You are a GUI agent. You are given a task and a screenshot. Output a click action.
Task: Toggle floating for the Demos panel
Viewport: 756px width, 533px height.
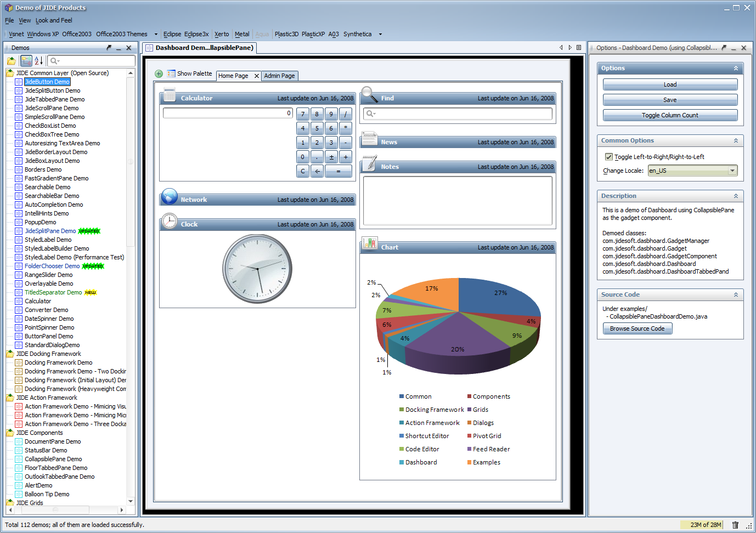pyautogui.click(x=109, y=48)
